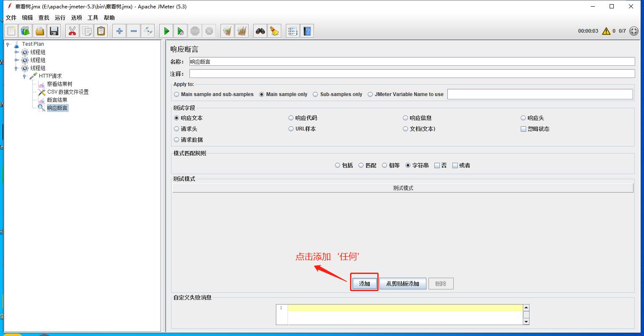Viewport: 644px width, 336px height.
Task: Open the 选项 menu
Action: pos(76,18)
